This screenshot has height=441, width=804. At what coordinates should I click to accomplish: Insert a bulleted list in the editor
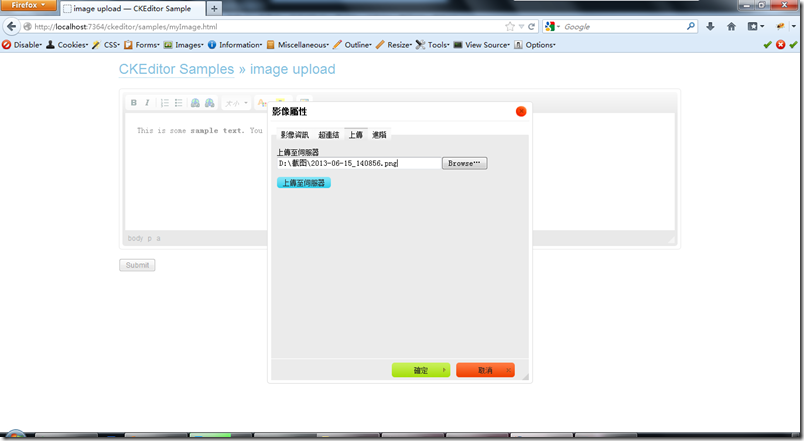pos(178,103)
